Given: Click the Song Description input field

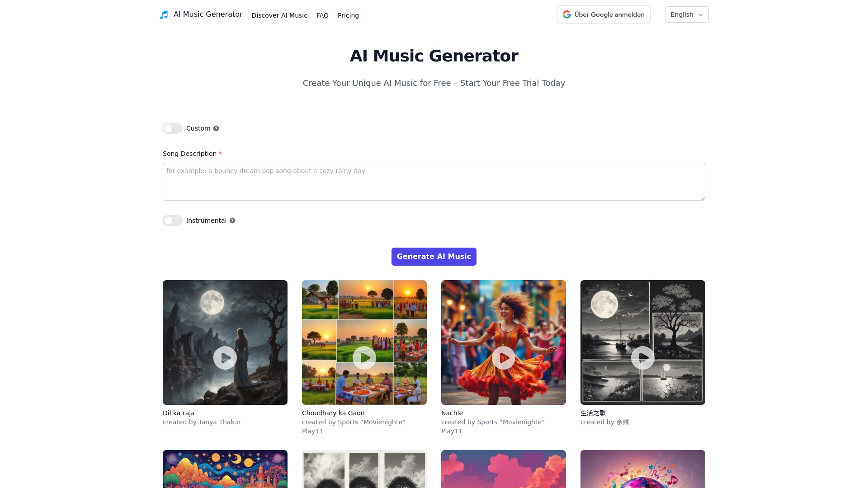Looking at the screenshot, I should tap(434, 181).
